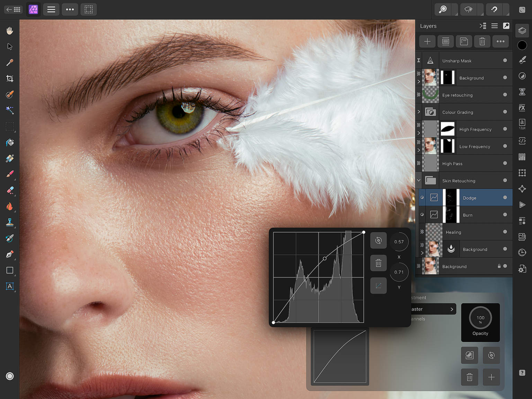Screen dimensions: 532x399
Task: Hide the Colour Grading layer
Action: click(x=505, y=112)
